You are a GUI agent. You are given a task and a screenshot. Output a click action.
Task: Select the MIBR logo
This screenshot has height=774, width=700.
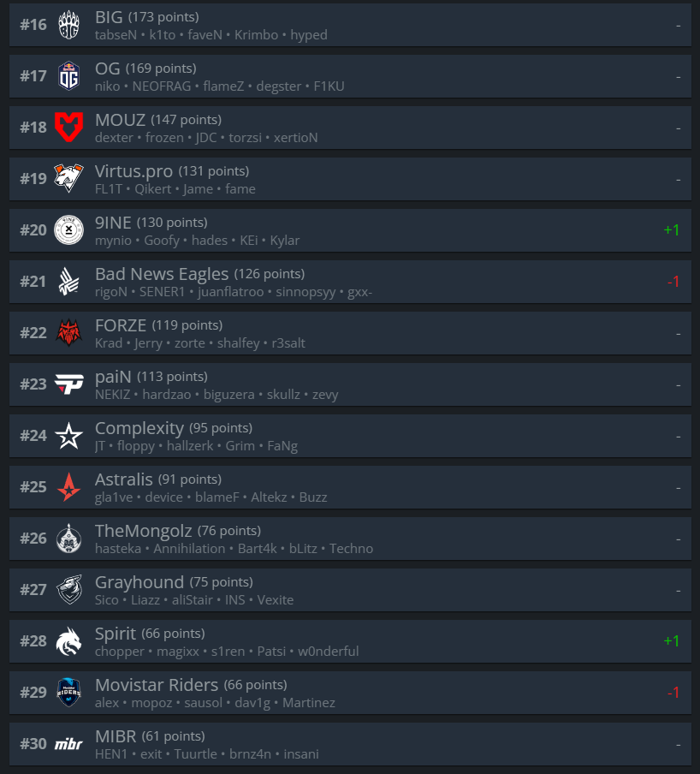pyautogui.click(x=68, y=744)
